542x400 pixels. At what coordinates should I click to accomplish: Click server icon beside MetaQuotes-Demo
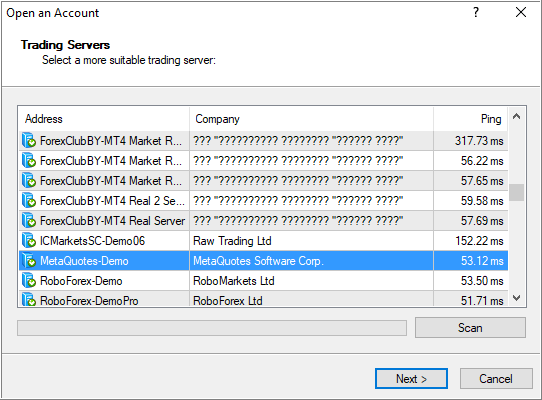(x=29, y=261)
